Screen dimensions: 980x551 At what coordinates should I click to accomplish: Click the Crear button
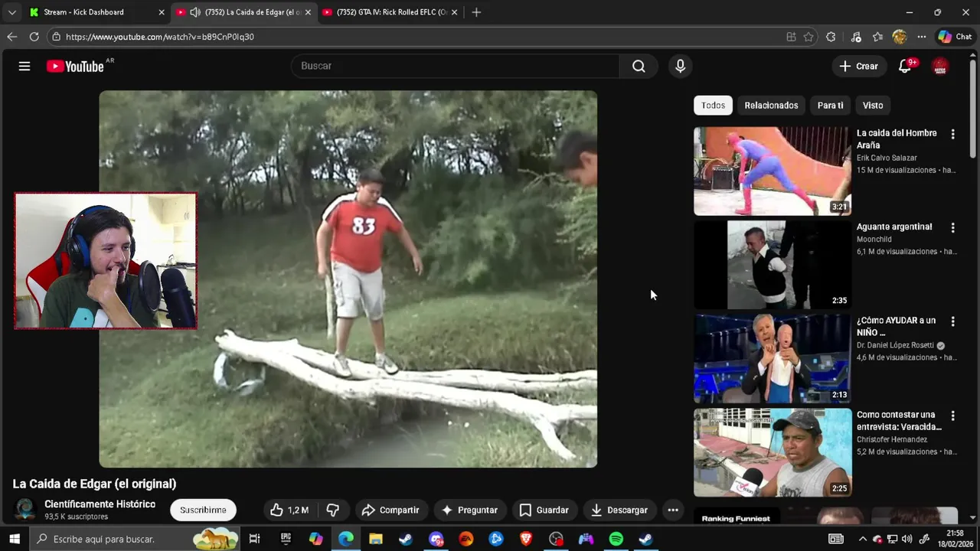pos(858,66)
